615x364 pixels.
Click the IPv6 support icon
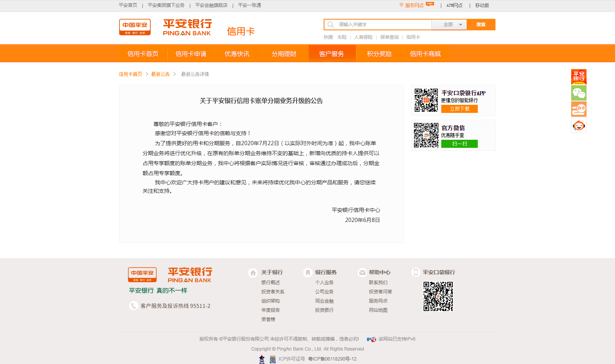coord(371,339)
